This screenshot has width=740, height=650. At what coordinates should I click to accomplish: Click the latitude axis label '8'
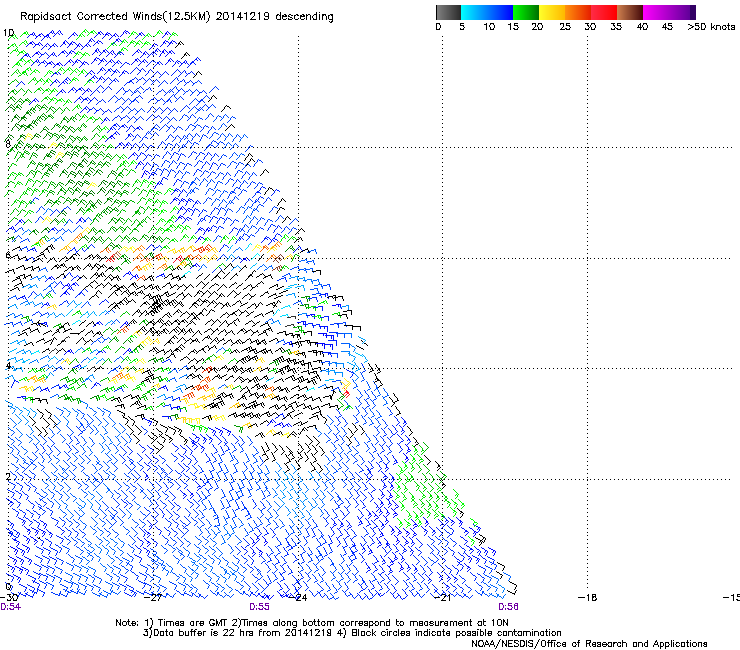pos(8,144)
